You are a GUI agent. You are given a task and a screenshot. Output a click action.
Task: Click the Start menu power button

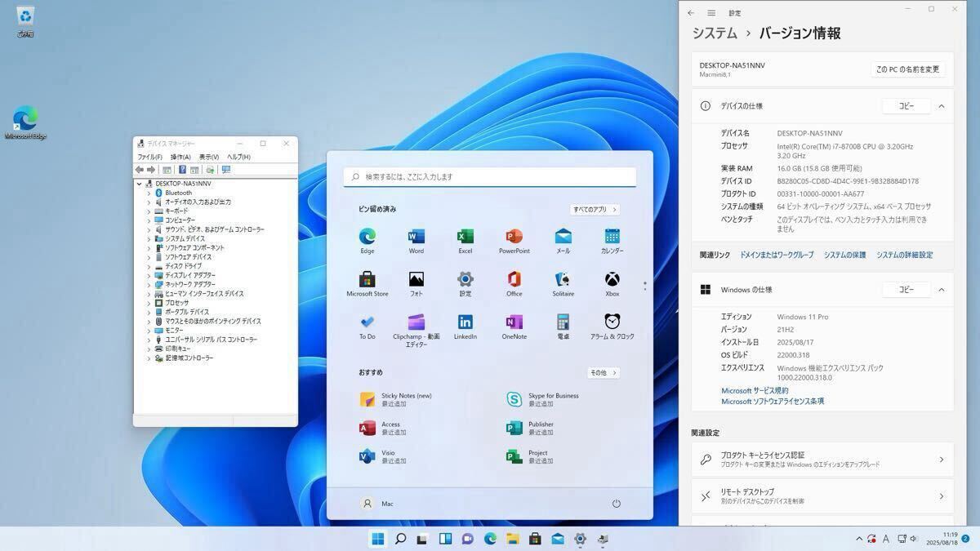point(617,504)
